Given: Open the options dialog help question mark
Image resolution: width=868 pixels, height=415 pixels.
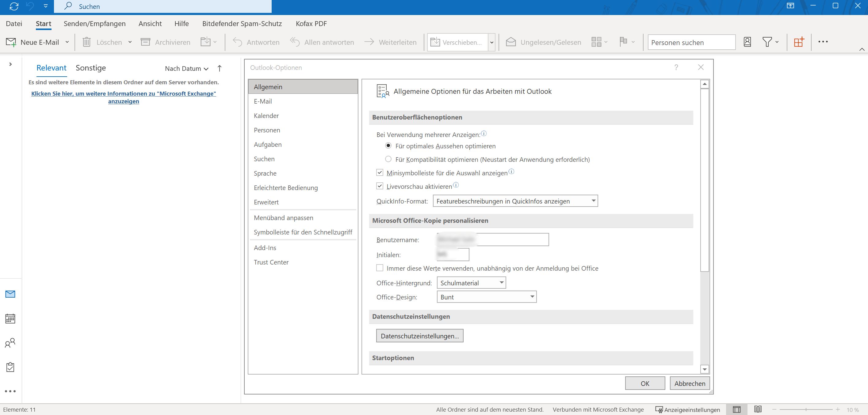Looking at the screenshot, I should tap(676, 67).
